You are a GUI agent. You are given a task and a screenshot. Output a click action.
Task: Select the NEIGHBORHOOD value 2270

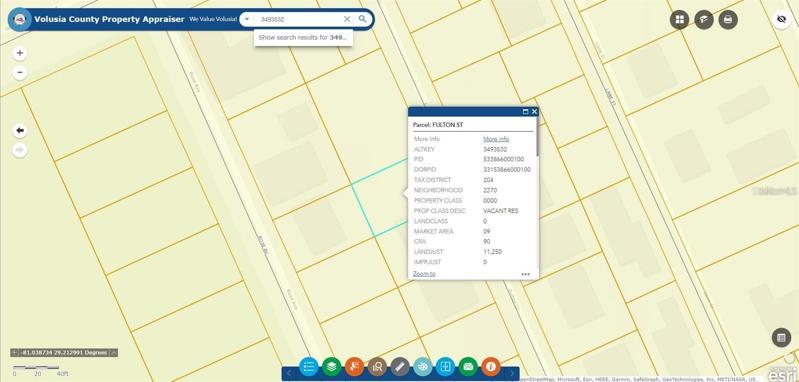coord(490,190)
